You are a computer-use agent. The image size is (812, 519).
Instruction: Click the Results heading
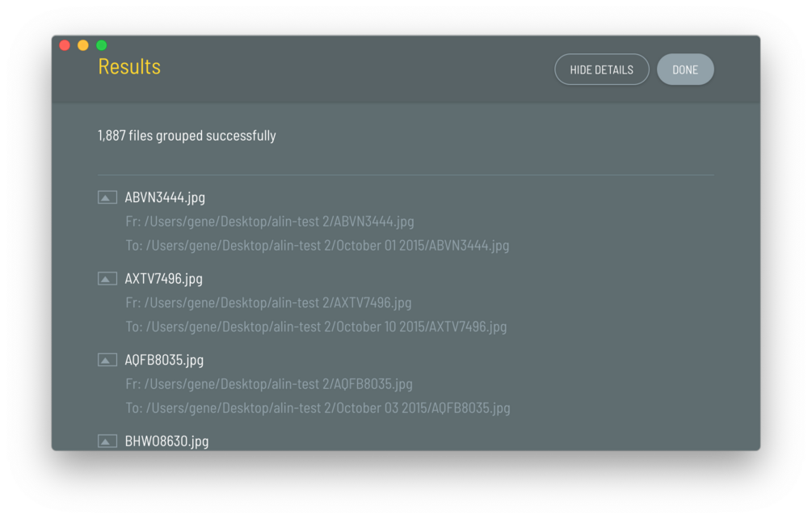click(129, 66)
